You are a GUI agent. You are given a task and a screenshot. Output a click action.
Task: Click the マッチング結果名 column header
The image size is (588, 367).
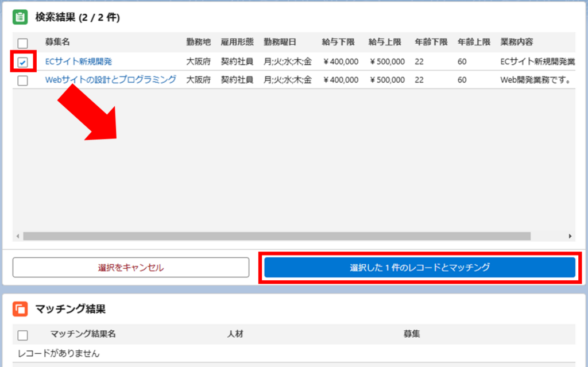pyautogui.click(x=83, y=334)
